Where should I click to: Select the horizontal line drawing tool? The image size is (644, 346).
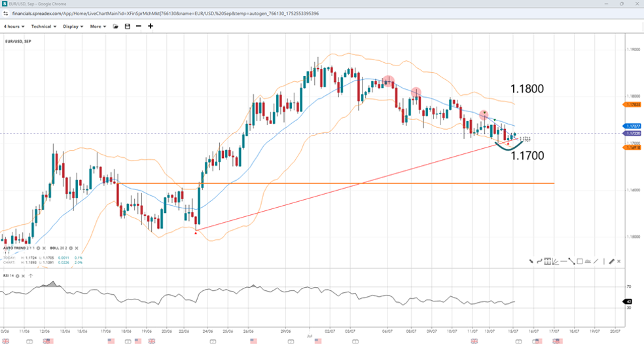tap(563, 261)
